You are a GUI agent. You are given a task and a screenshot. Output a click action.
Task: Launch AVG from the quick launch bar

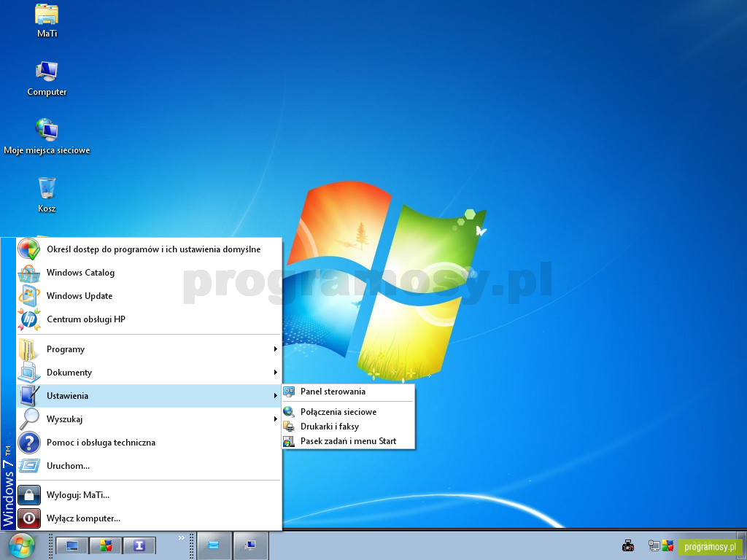(x=105, y=545)
